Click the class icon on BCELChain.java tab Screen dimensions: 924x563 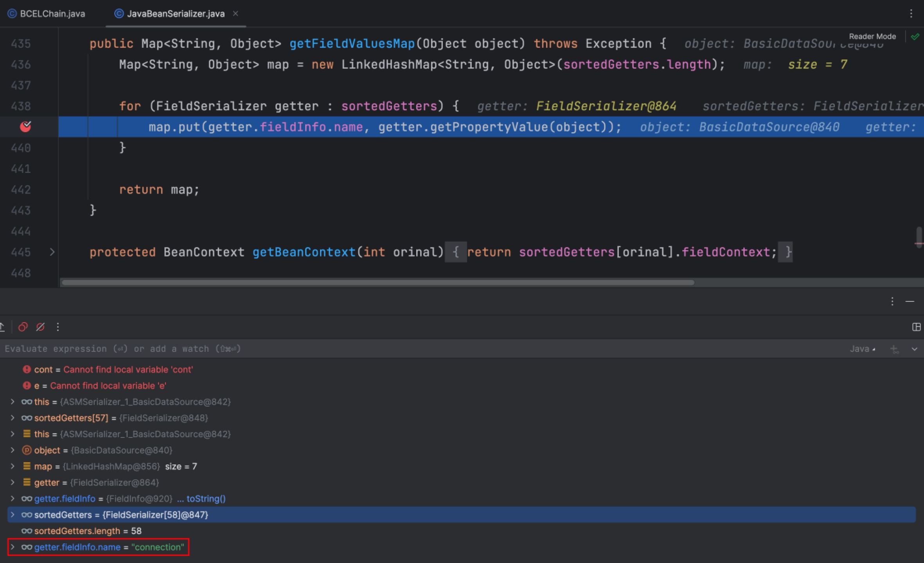point(12,14)
